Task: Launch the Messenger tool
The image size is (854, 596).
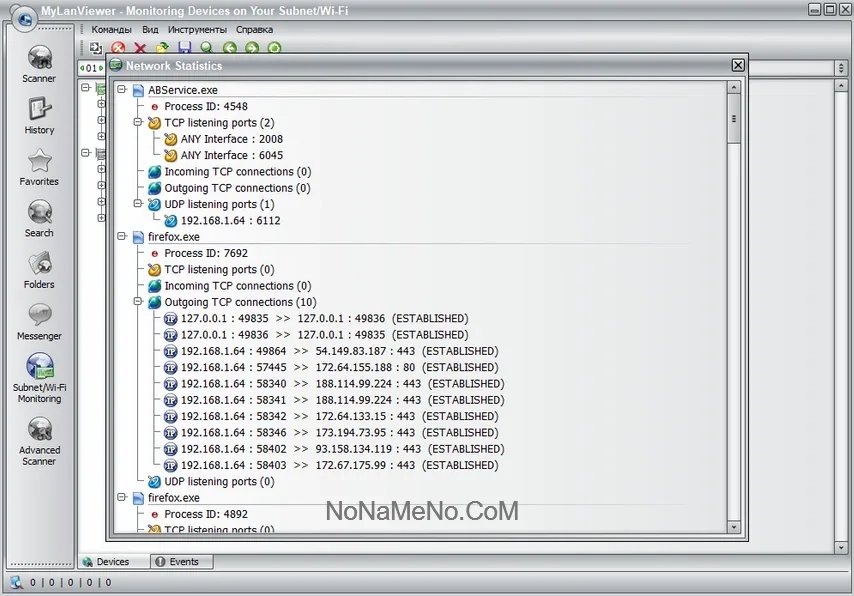Action: click(x=39, y=320)
